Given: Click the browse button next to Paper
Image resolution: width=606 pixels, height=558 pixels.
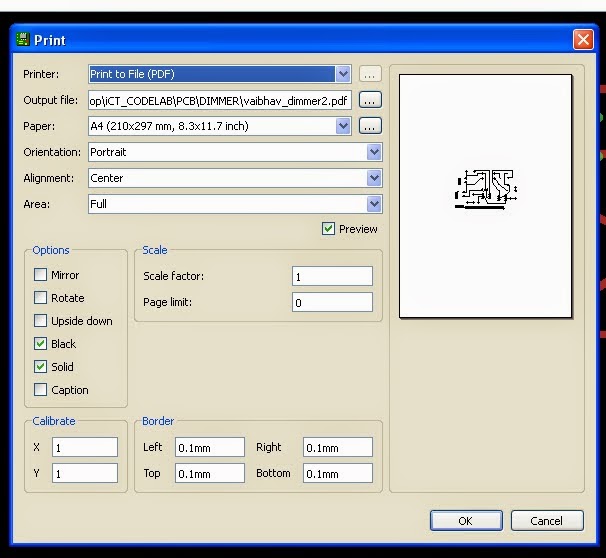Looking at the screenshot, I should coord(370,126).
